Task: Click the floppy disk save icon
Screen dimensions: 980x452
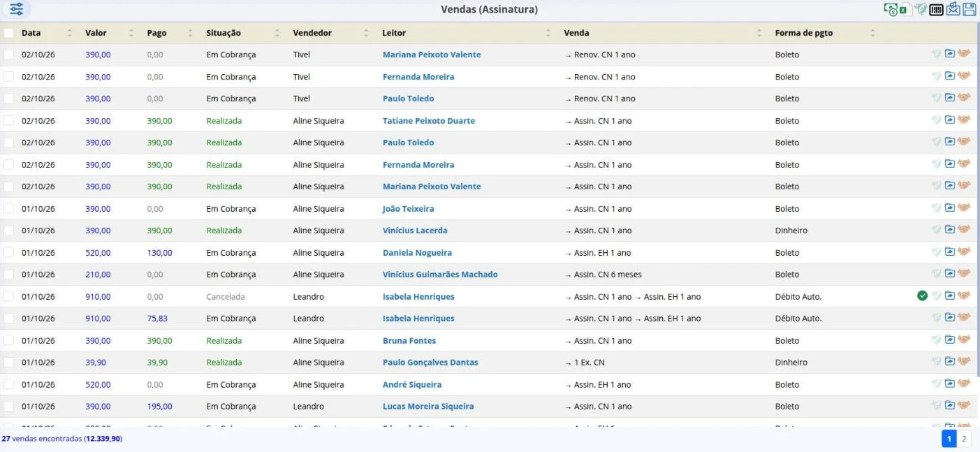Action: click(970, 10)
